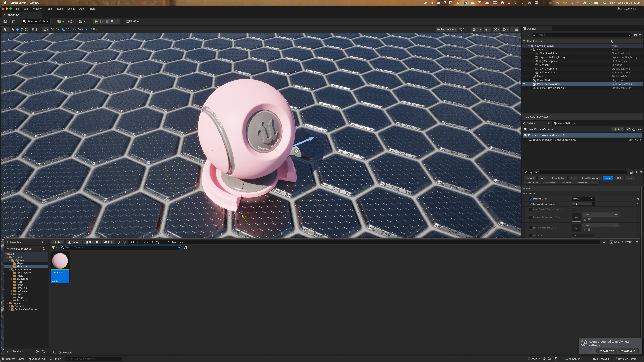
Task: Toggle rotation snapping icon
Action: [x=75, y=29]
